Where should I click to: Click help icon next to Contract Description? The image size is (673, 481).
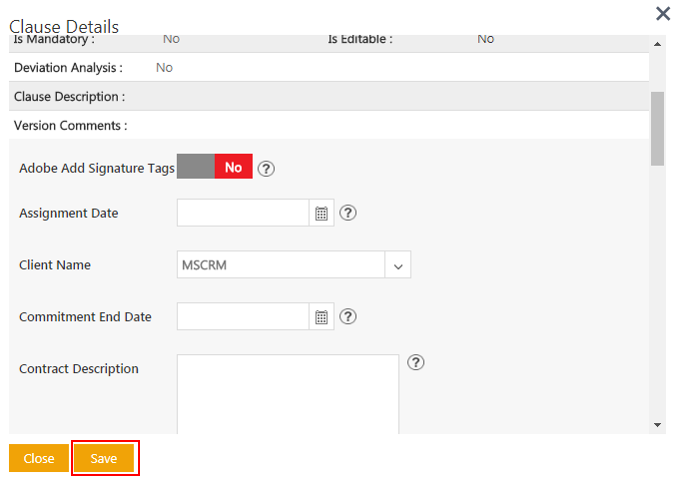click(417, 363)
